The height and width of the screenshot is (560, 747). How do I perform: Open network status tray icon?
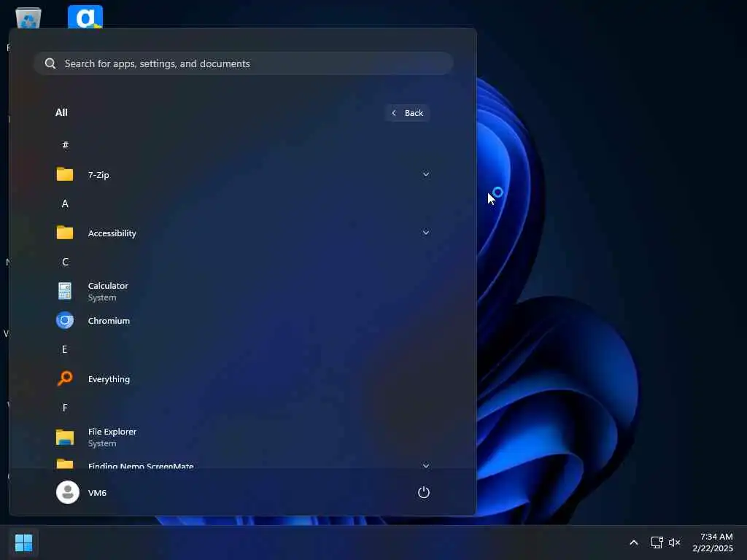[x=657, y=542]
